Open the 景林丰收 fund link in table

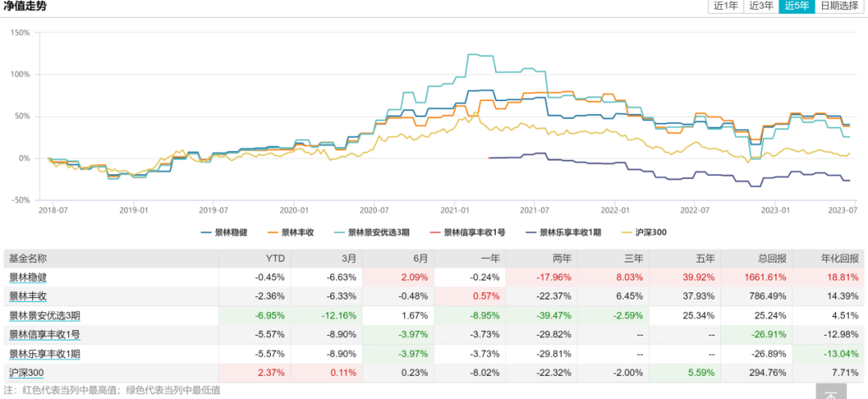(x=27, y=295)
